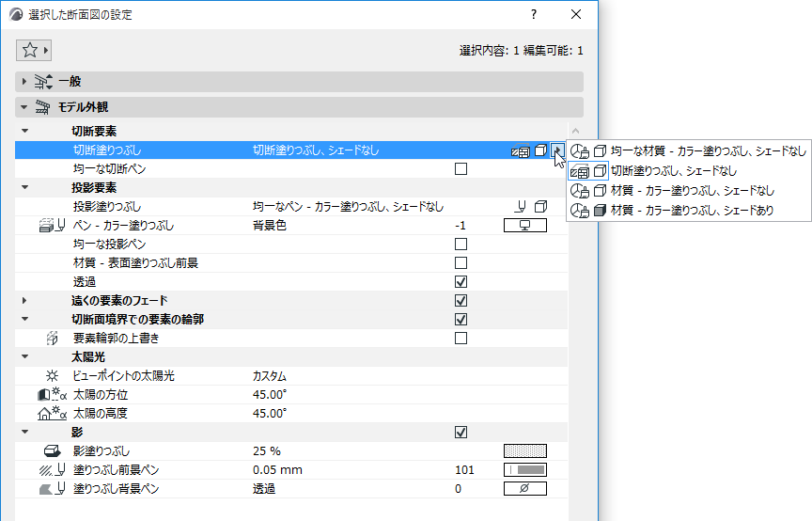Open the favorites star button
Screen dimensions: 812x521
pos(34,50)
